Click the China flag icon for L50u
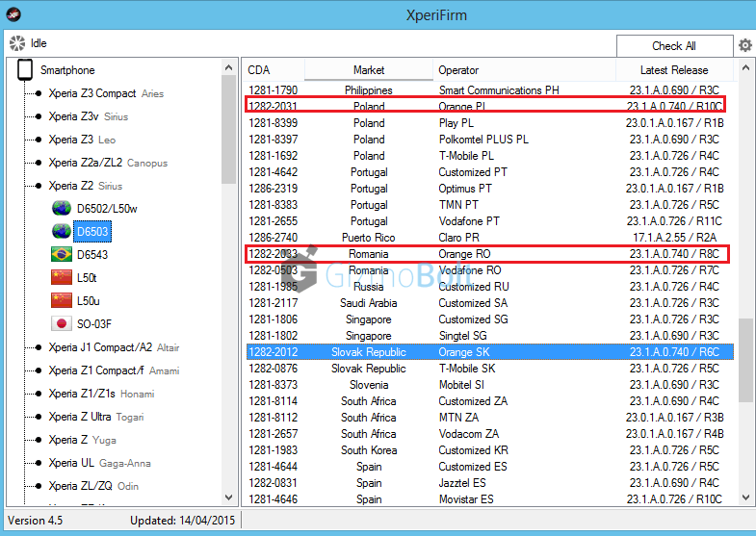Viewport: 756px width, 536px height. [x=62, y=300]
